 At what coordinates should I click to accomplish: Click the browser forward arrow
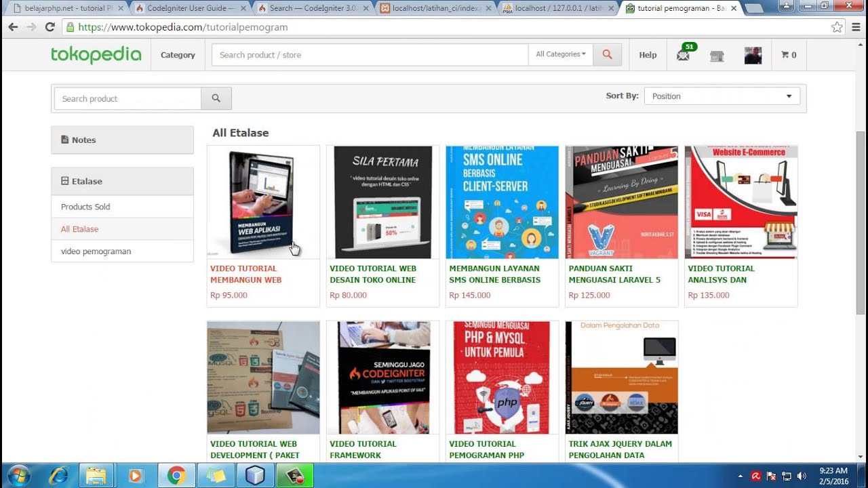click(31, 27)
